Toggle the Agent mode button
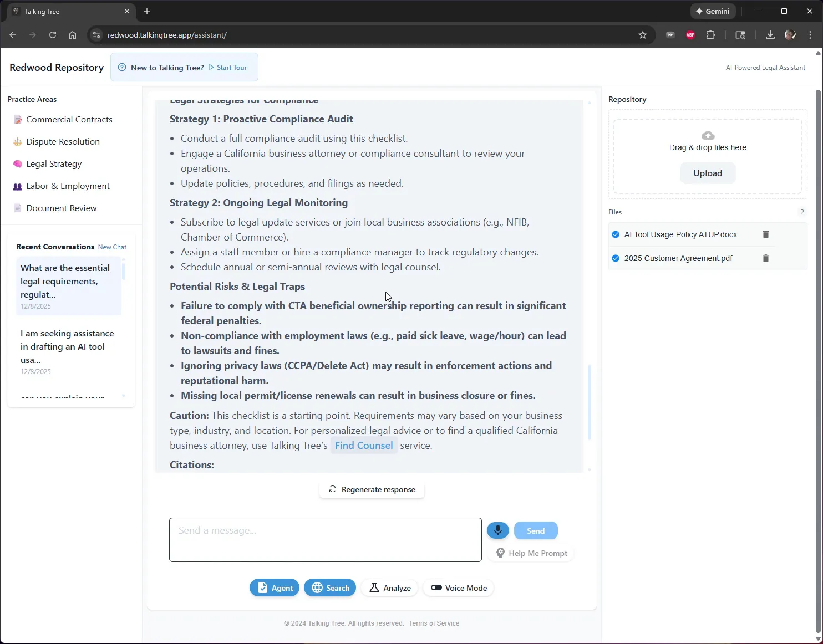The width and height of the screenshot is (823, 644). point(275,588)
